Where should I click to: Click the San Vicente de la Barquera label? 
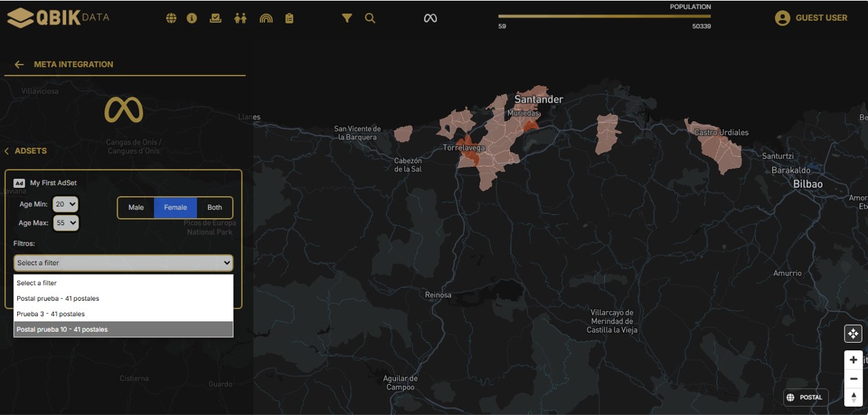click(x=357, y=133)
